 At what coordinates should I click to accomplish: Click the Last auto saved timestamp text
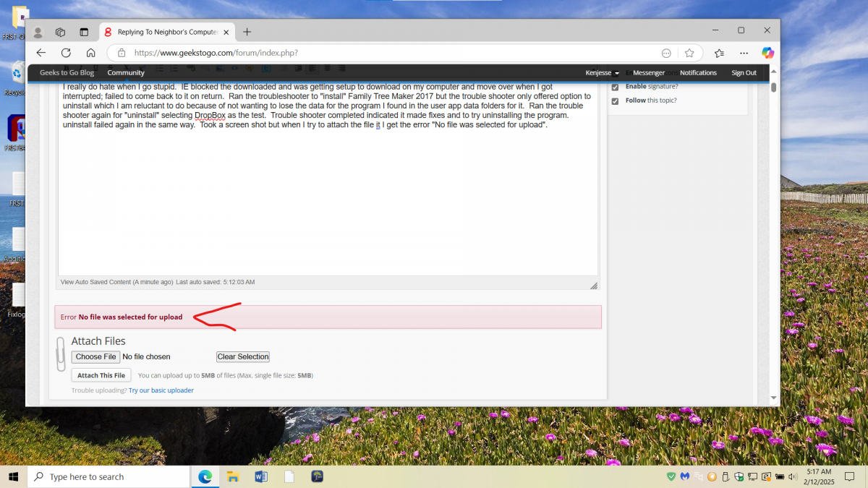click(x=216, y=282)
